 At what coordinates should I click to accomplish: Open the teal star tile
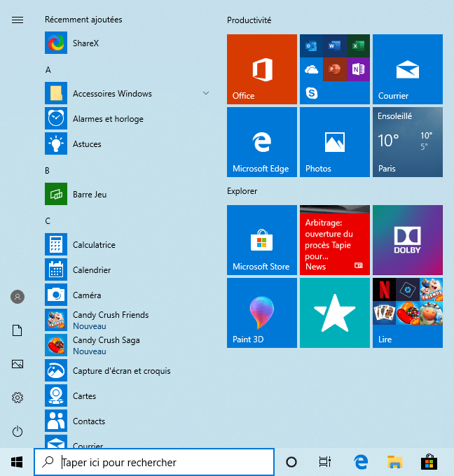point(335,313)
